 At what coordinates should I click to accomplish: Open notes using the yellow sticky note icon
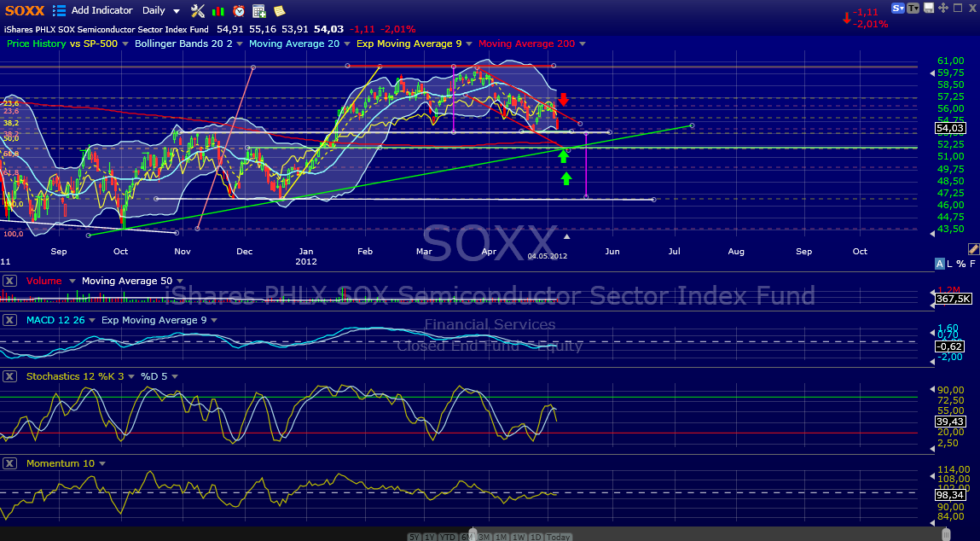click(280, 10)
